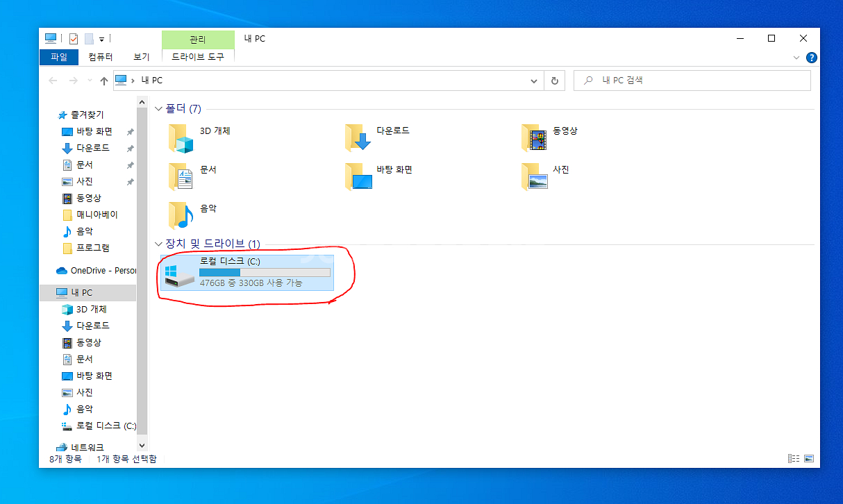Open the 파일 menu tab
The image size is (843, 504).
59,57
